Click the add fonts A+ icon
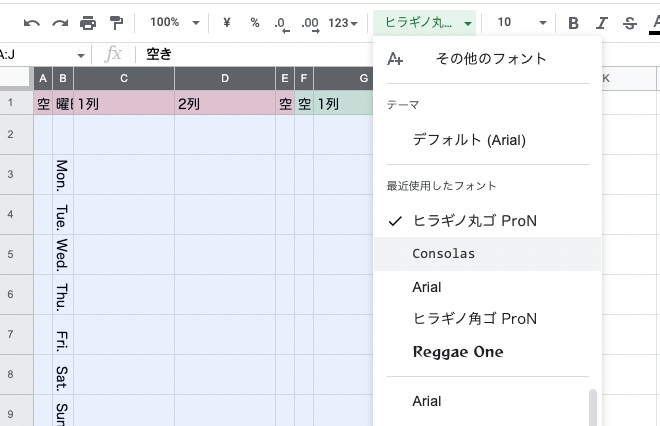The width and height of the screenshot is (660, 426). click(x=395, y=59)
